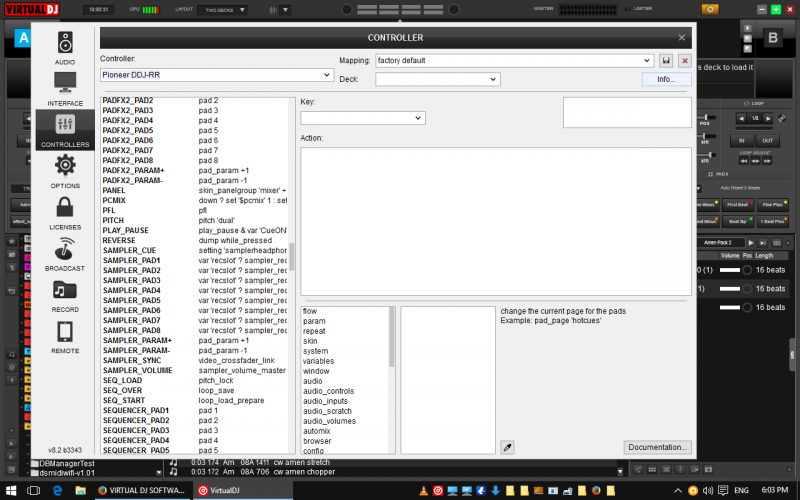Viewport: 800px width, 500px height.
Task: Click the Info... button
Action: [666, 79]
